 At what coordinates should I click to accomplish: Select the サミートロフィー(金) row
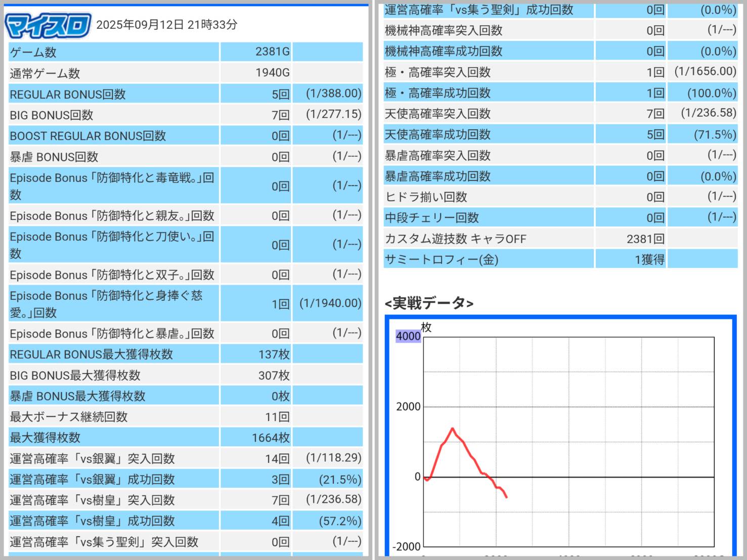point(442,260)
